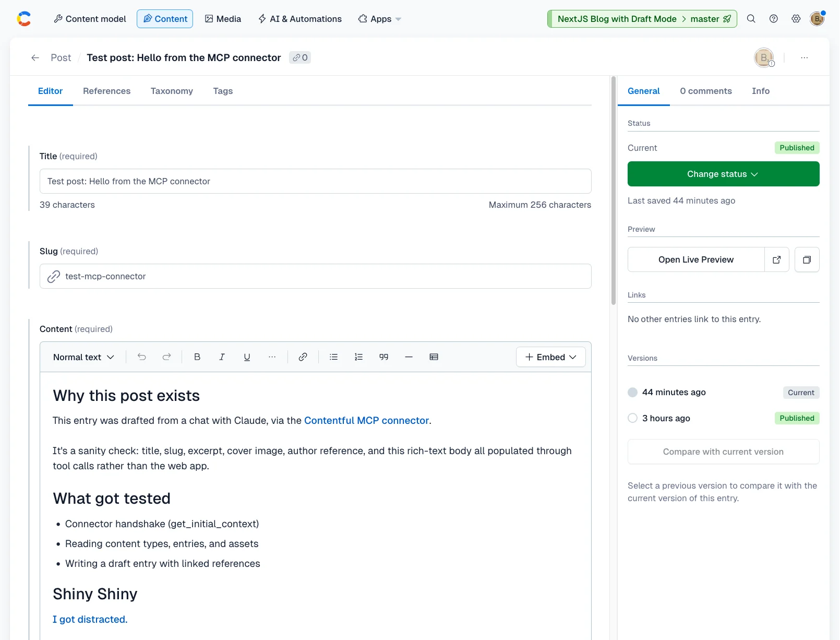Insert a bulleted list
Screen dimensions: 840x640
(x=334, y=357)
